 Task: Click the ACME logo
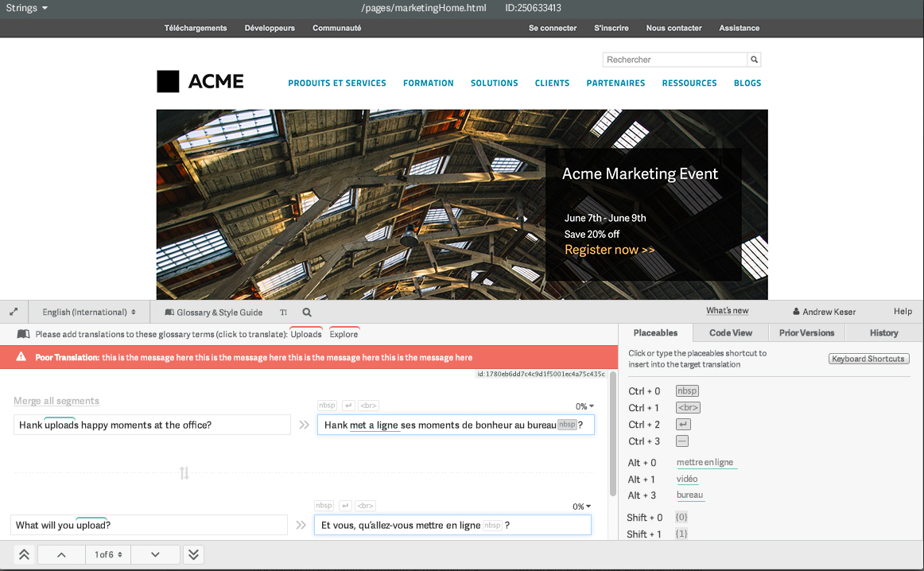(200, 81)
